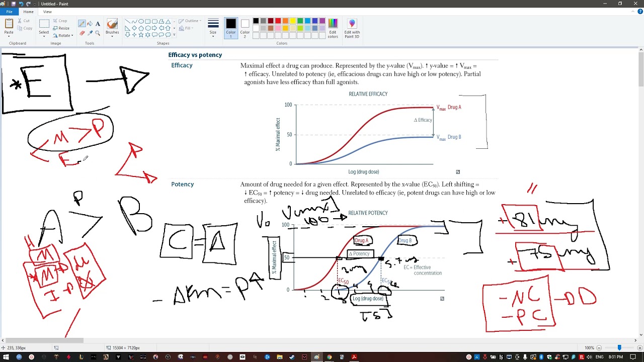Switch to the View ribbon tab
This screenshot has width=644, height=362.
coord(47,12)
